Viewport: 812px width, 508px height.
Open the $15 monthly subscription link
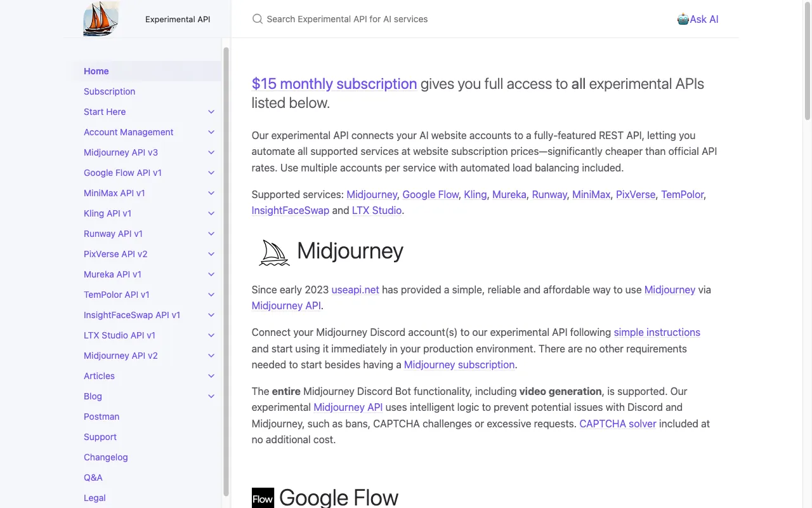pyautogui.click(x=334, y=84)
